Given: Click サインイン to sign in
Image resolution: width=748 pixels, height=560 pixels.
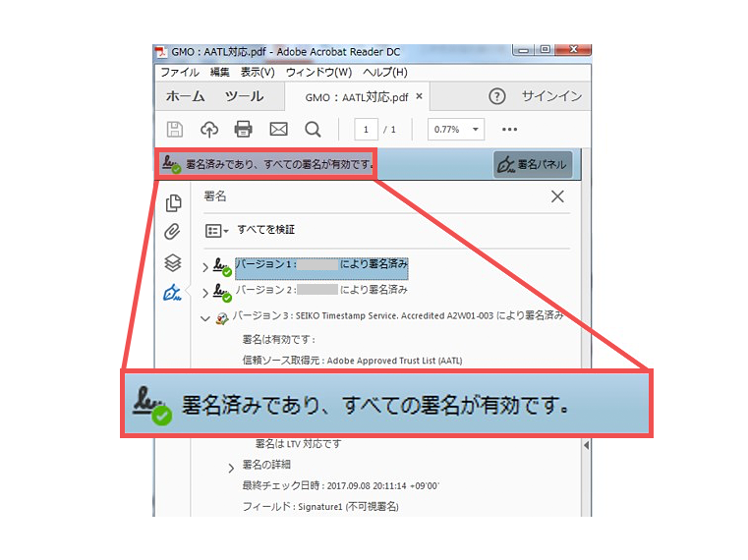Looking at the screenshot, I should [x=551, y=96].
